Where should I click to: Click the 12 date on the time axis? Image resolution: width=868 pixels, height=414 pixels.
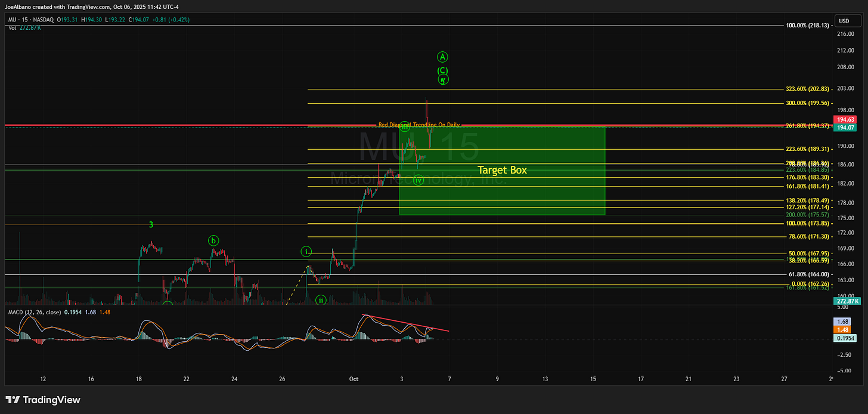(43, 379)
